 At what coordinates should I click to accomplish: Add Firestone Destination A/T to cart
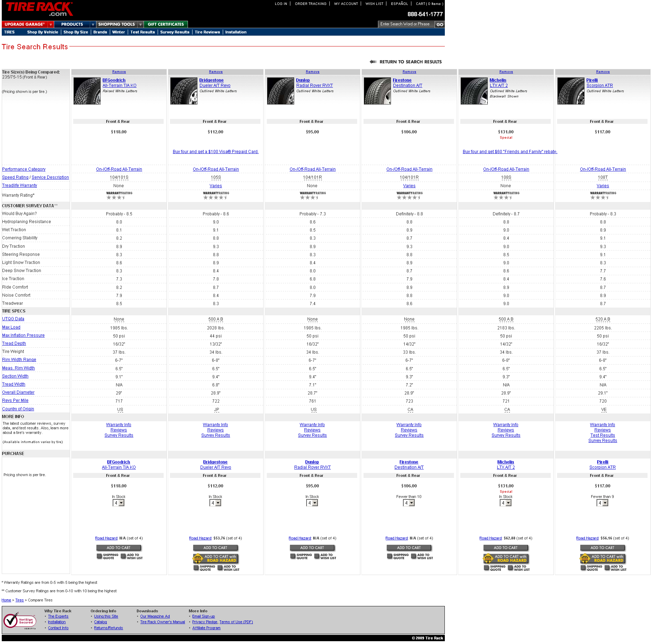[409, 548]
